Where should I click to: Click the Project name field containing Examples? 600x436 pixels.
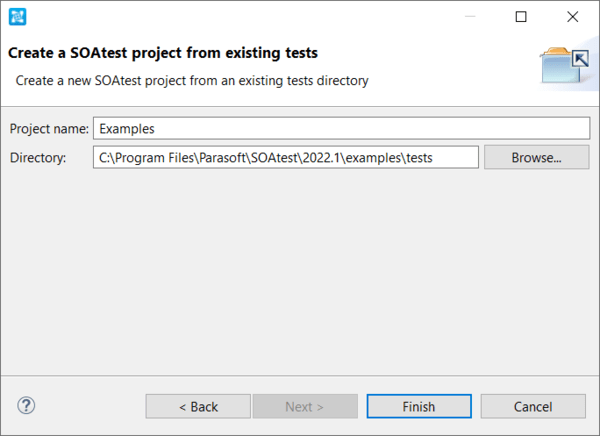point(341,129)
